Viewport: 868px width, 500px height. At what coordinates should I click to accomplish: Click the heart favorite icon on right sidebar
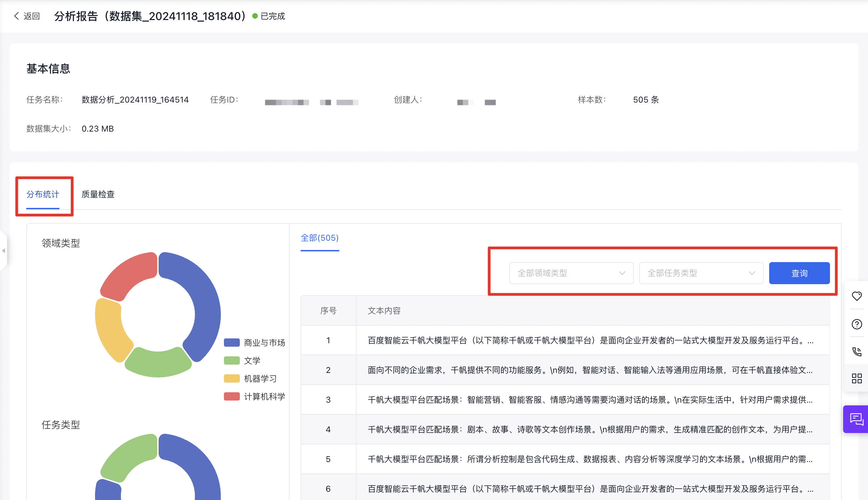pyautogui.click(x=857, y=296)
